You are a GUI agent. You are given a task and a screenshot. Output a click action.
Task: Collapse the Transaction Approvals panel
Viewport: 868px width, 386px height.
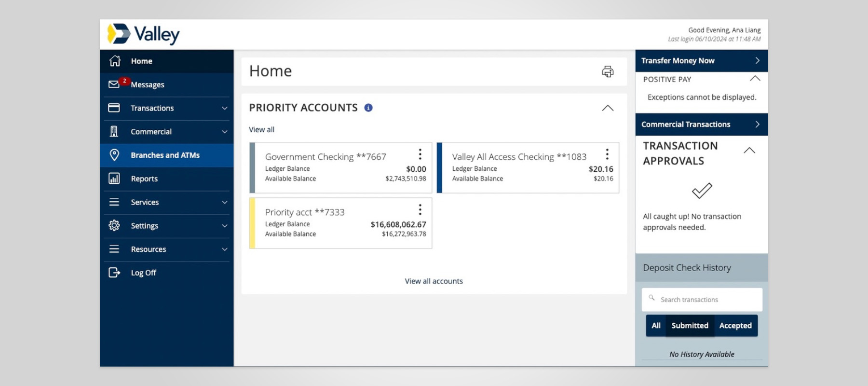coord(749,151)
